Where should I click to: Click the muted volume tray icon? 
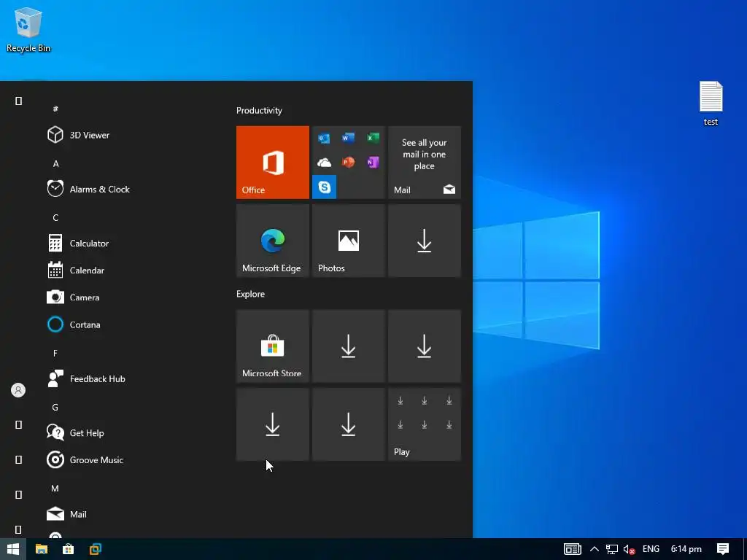(629, 549)
